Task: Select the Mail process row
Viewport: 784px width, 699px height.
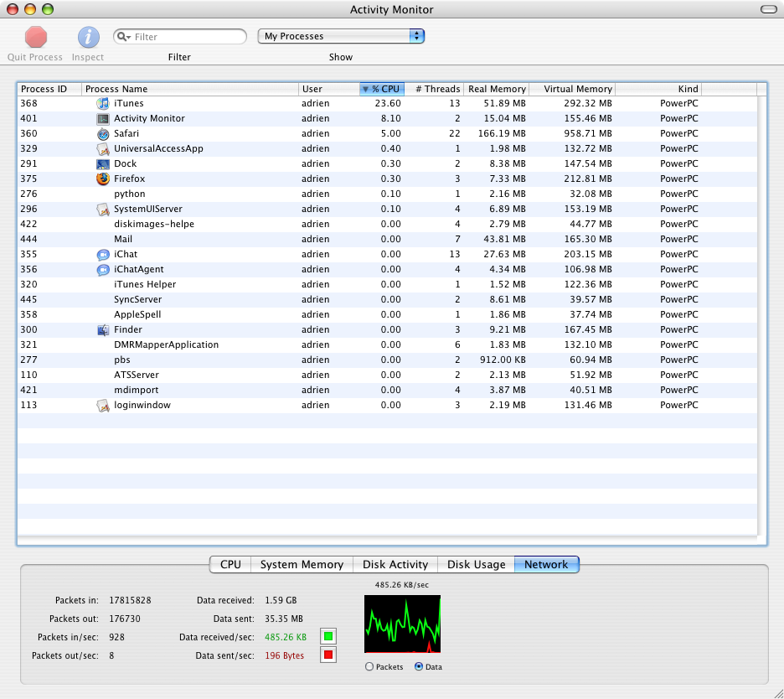Action: 388,239
